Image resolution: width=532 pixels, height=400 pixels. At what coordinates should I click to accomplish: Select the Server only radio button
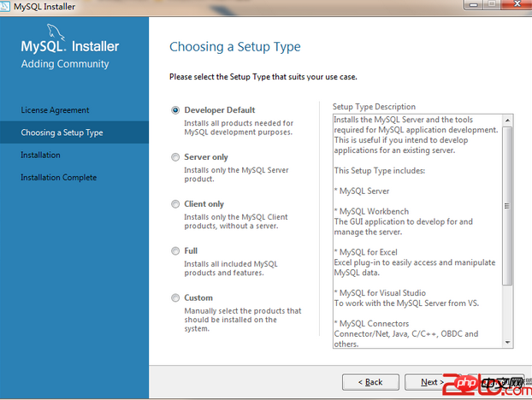pos(175,157)
